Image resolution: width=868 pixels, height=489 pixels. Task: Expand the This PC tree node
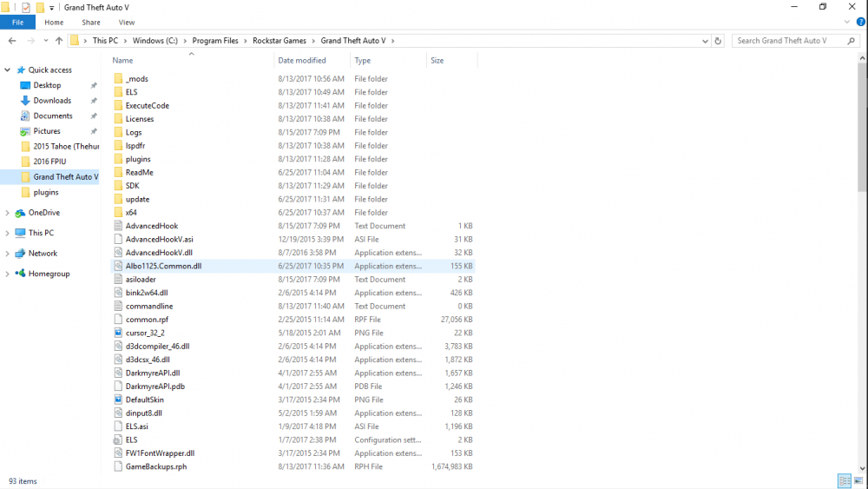point(8,233)
